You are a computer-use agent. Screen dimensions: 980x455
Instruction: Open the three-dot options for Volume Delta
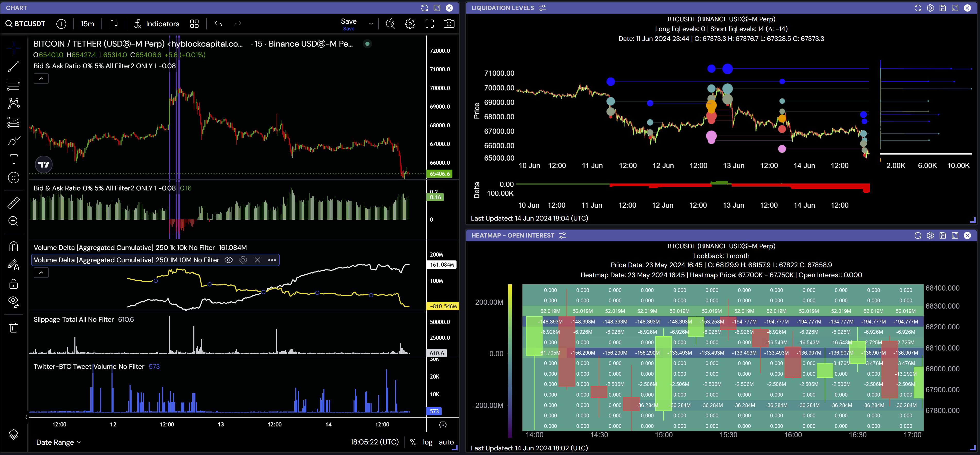[272, 260]
